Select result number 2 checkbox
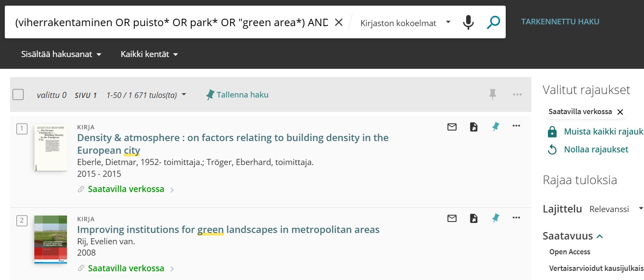This screenshot has height=280, width=644. tap(22, 221)
